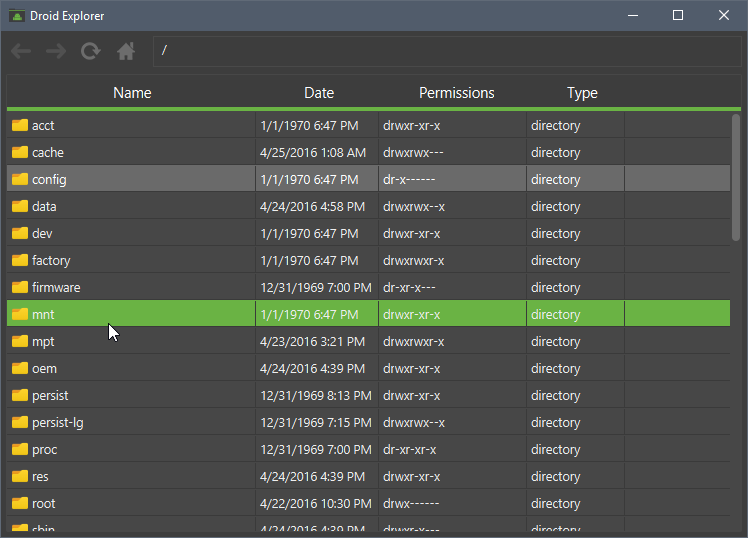Click the persist folder icon

(20, 395)
